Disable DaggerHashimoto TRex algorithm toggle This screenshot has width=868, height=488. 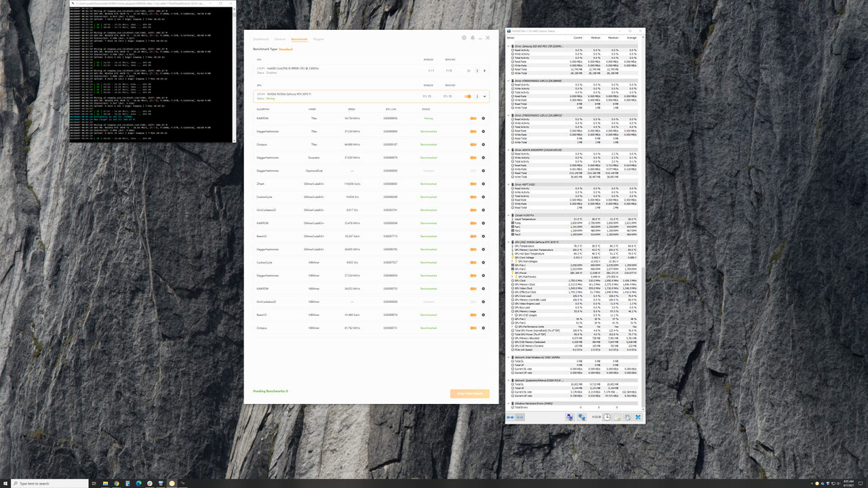point(473,131)
